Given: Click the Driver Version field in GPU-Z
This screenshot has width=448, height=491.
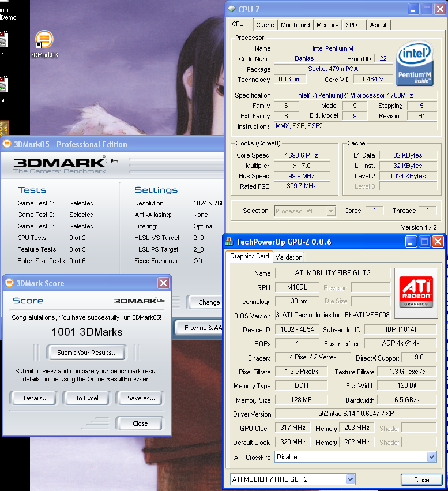Looking at the screenshot, I should 356,413.
